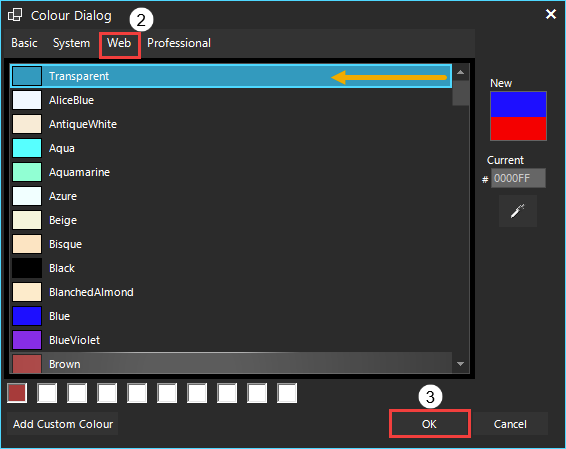Select the Aquamarine colour swatch

tap(27, 172)
